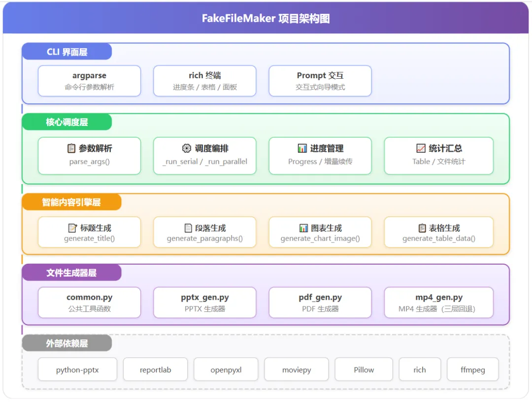Click the memo pencil icon beside 标题生成
Screen dimensions: 532x402
pyautogui.click(x=72, y=228)
